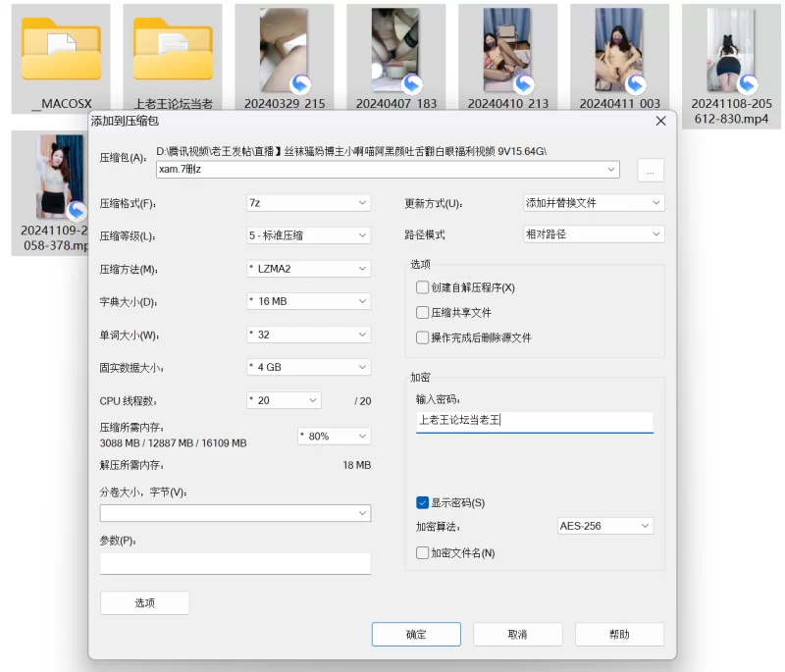This screenshot has height=672, width=785.
Task: Uncheck 显示密码 checkbox
Action: (x=423, y=502)
